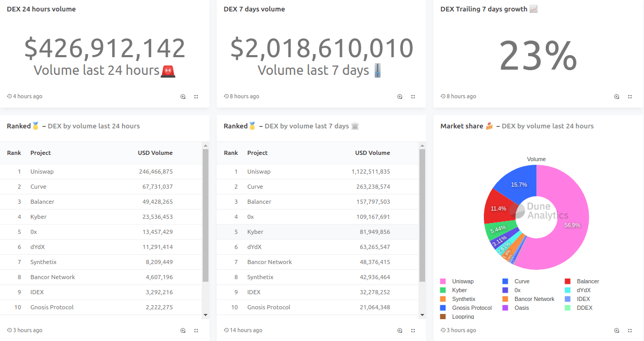The image size is (644, 341).
Task: Click the 11.4% Balancer pie slice
Action: [498, 208]
